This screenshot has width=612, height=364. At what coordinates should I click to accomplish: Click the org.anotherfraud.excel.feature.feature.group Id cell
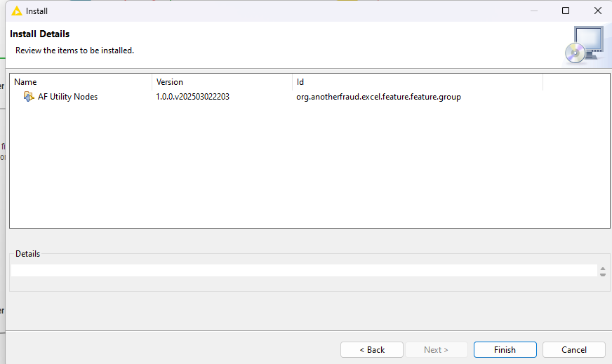[x=378, y=97]
